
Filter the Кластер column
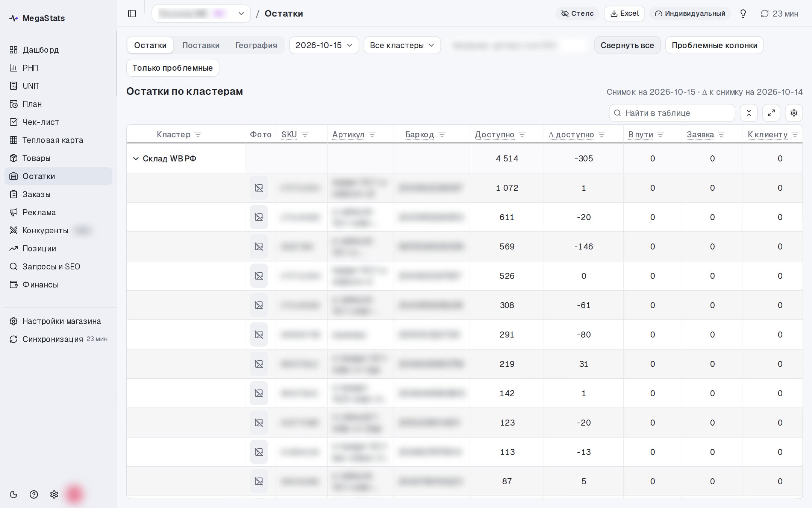(198, 134)
